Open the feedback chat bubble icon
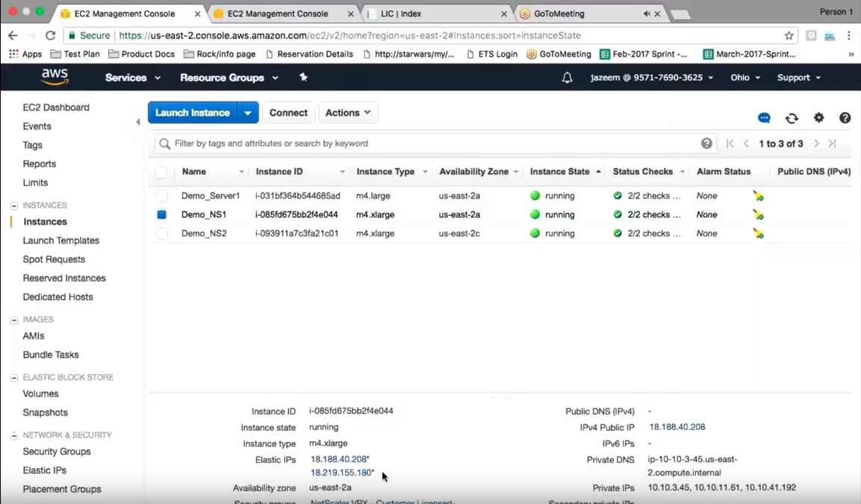The height and width of the screenshot is (504, 861). [x=764, y=118]
